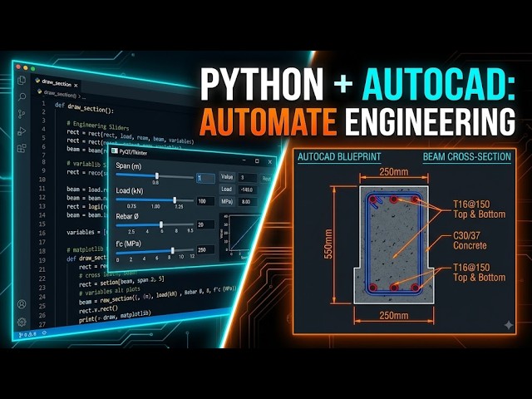Click the "PYTHON" title word

click(x=262, y=84)
